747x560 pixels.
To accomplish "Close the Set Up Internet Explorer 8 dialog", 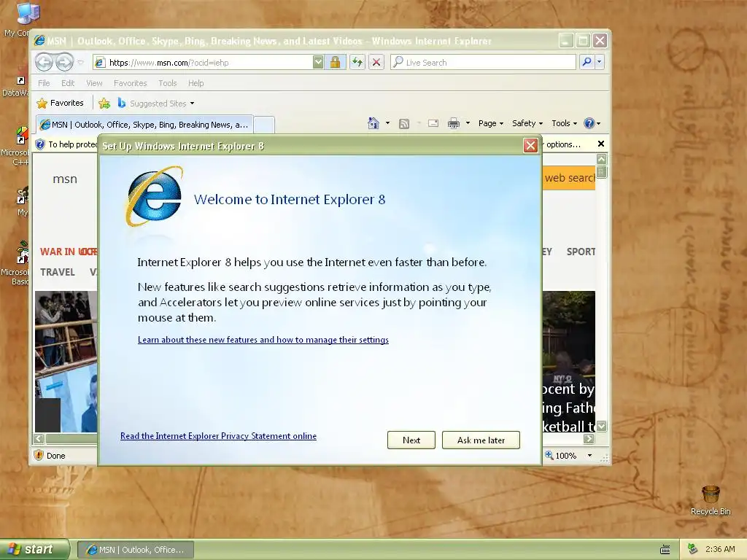I will click(x=530, y=146).
